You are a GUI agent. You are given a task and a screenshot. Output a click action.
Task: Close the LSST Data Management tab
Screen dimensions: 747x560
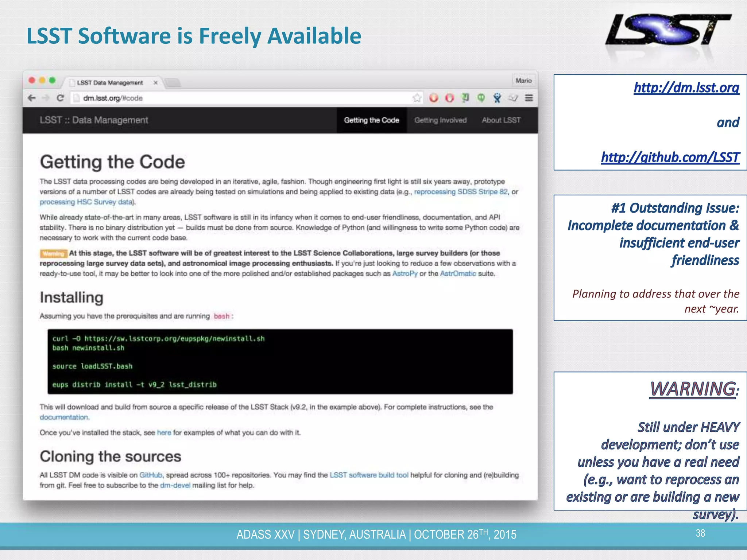155,83
